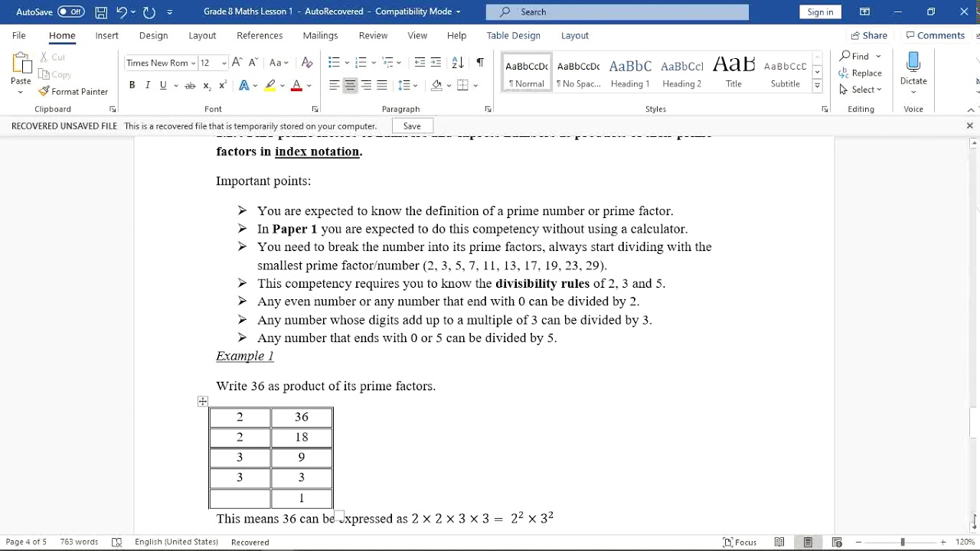
Task: Open the Comments pane button
Action: (x=935, y=35)
